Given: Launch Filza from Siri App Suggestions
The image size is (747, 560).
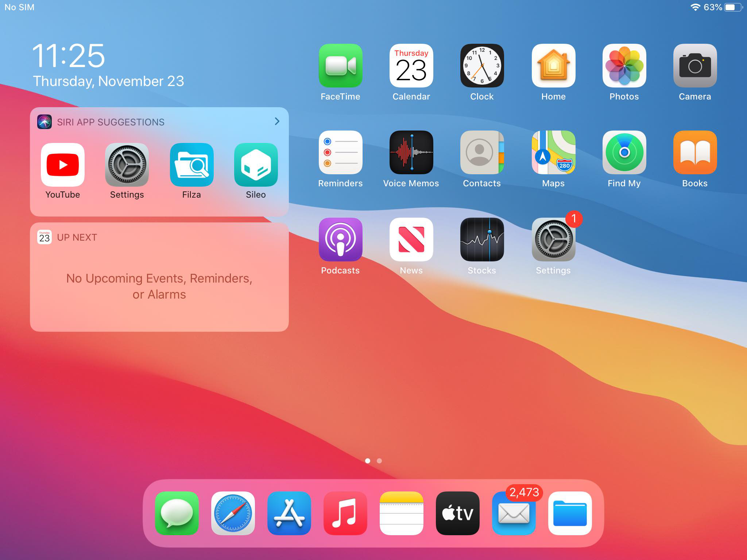Looking at the screenshot, I should pyautogui.click(x=191, y=165).
